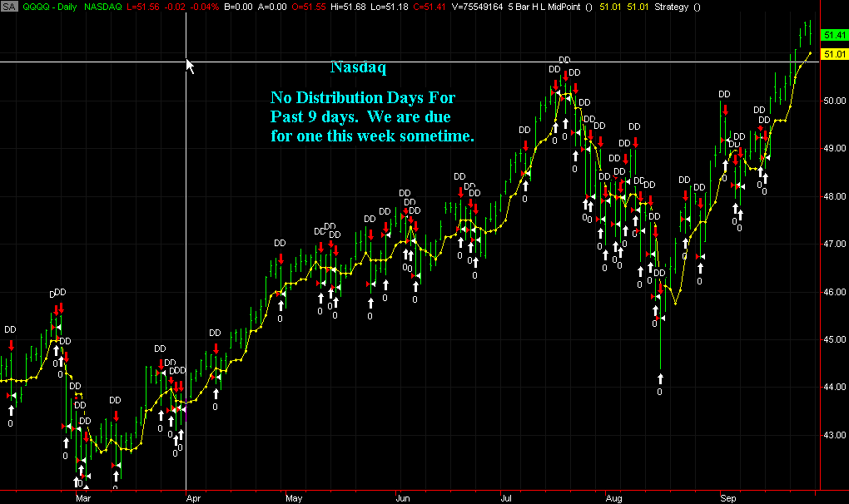The width and height of the screenshot is (849, 504).
Task: Click the 49.00 price axis label
Action: [834, 148]
